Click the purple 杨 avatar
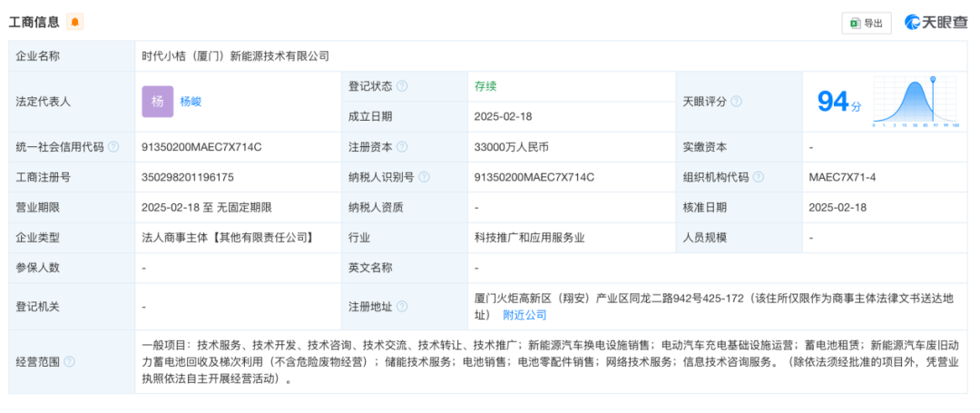The image size is (980, 413). (158, 102)
